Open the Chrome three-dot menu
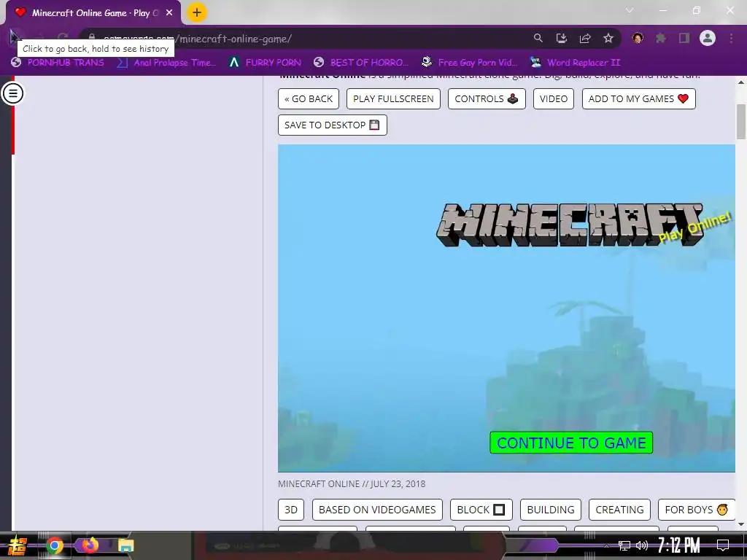Image resolution: width=747 pixels, height=560 pixels. [x=731, y=38]
